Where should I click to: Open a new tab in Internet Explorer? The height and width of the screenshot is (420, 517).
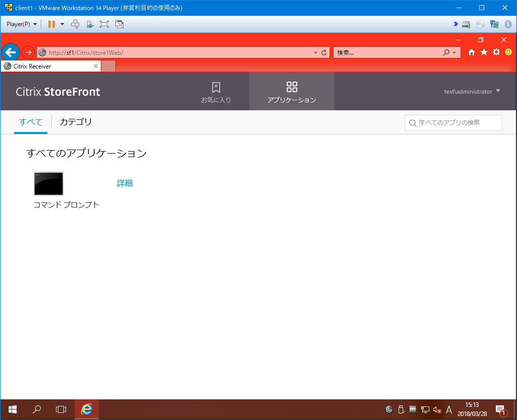108,66
